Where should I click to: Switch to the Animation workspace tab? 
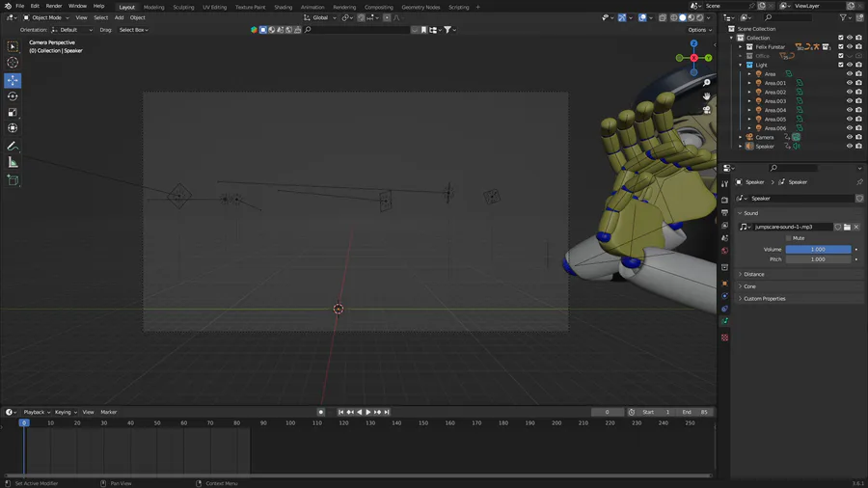click(312, 7)
